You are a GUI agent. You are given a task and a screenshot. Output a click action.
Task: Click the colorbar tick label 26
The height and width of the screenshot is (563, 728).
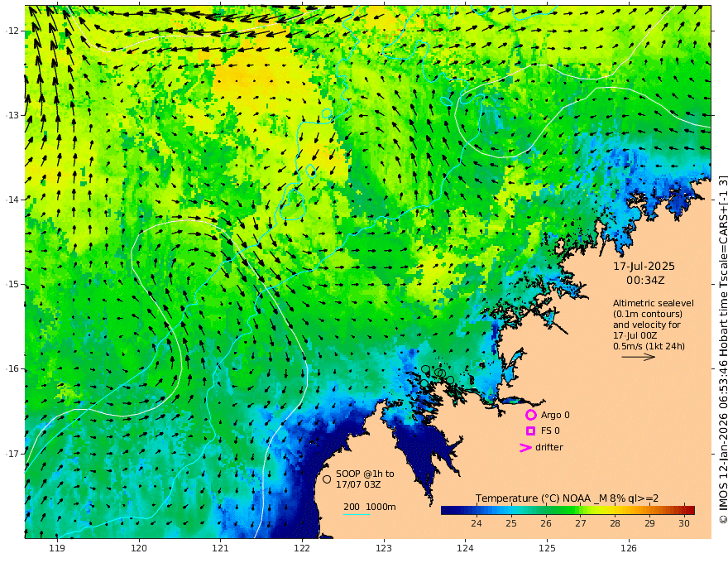(546, 523)
